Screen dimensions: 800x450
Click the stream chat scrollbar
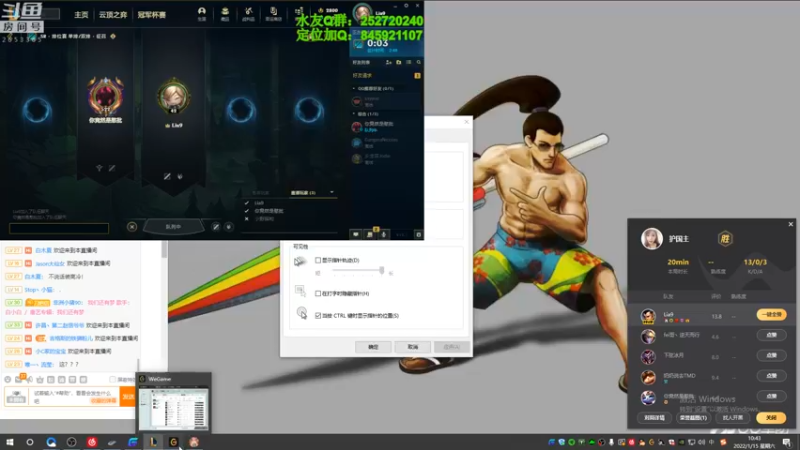tap(164, 249)
